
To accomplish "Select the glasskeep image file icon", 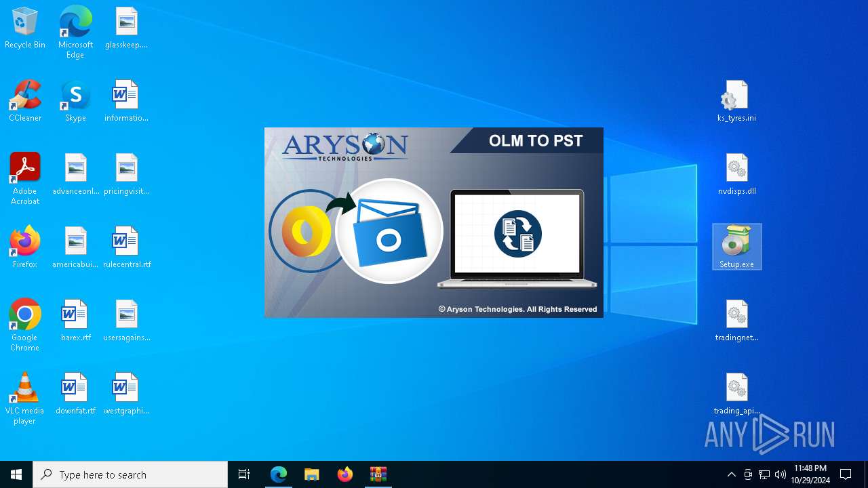I will click(126, 28).
